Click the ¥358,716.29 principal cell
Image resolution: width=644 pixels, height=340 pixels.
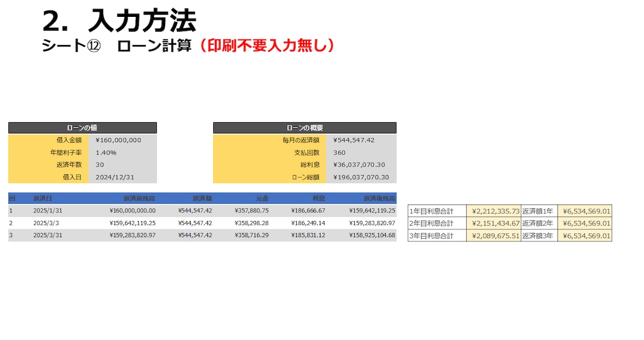[251, 235]
